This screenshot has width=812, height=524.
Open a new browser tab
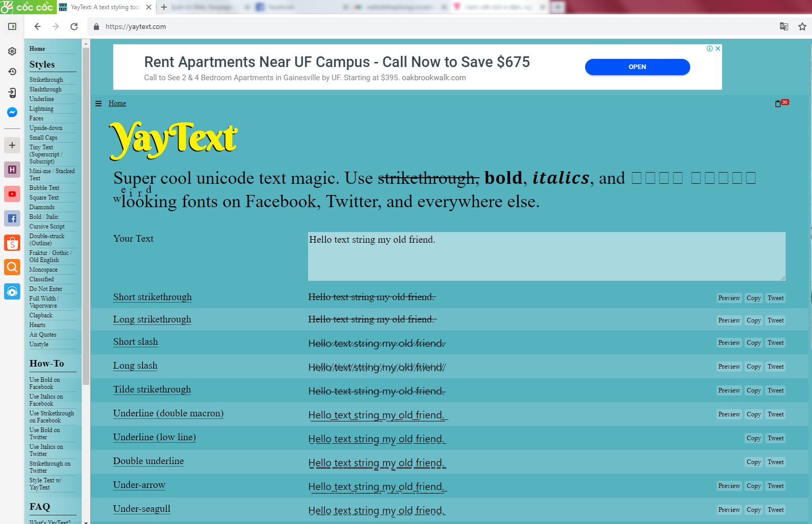coord(163,7)
